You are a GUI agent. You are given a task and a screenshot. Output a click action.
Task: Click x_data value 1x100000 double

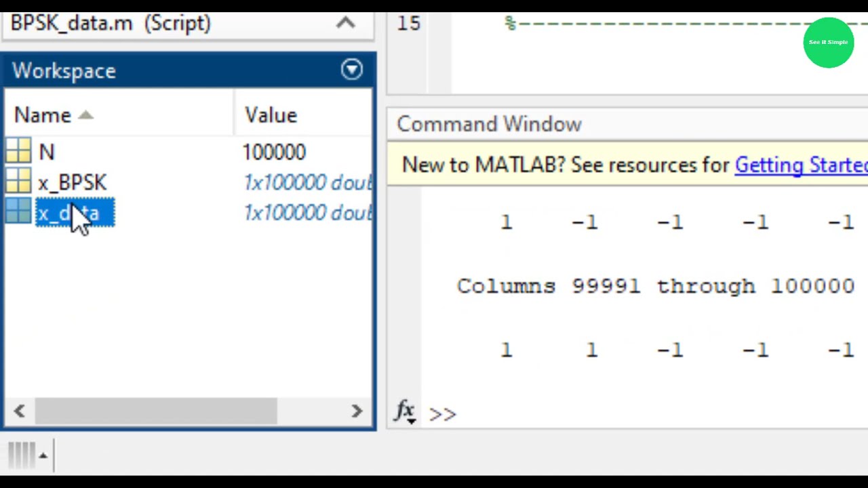tap(308, 213)
